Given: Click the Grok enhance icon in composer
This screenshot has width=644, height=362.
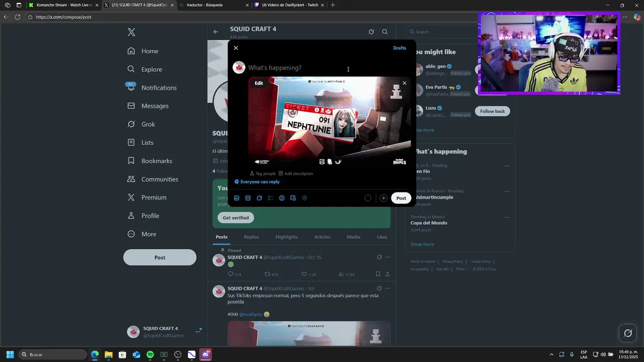Looking at the screenshot, I should [x=259, y=198].
